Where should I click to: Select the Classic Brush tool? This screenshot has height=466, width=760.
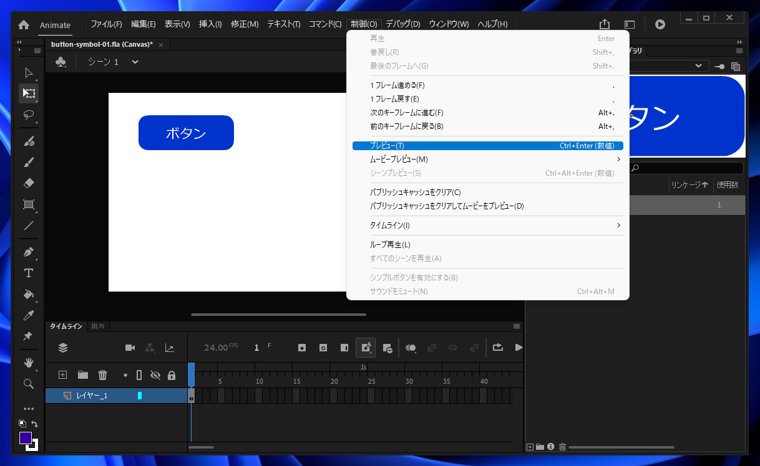[x=29, y=162]
